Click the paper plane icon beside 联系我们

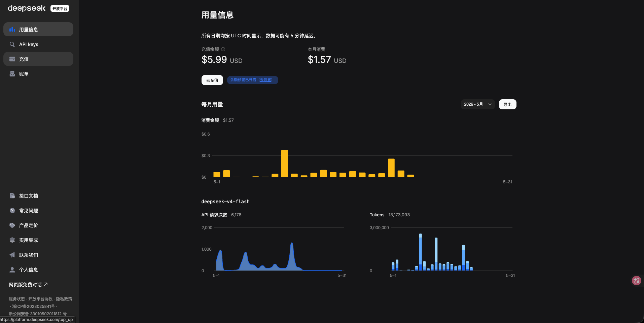pos(12,255)
